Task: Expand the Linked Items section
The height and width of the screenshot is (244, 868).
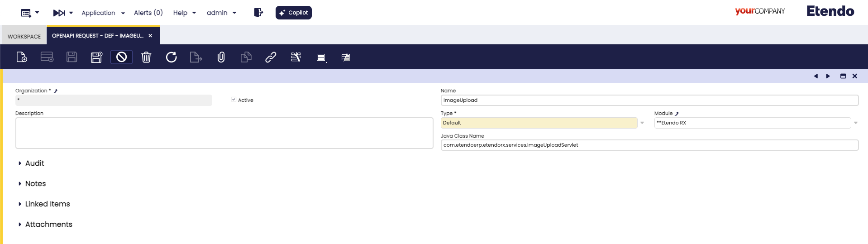Action: [44, 204]
